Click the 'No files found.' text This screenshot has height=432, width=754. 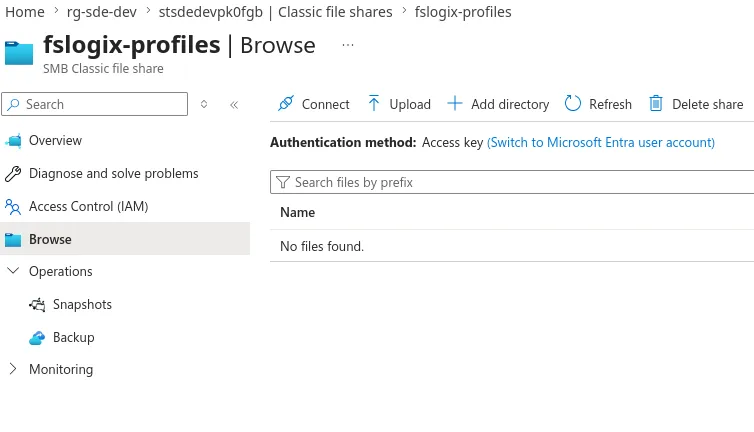[x=322, y=246]
